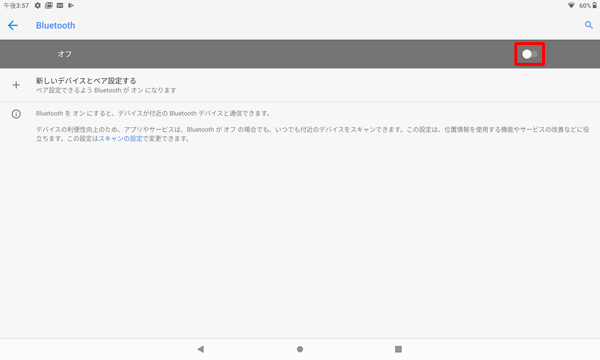Open search with magnifier icon
This screenshot has height=360, width=600.
589,26
